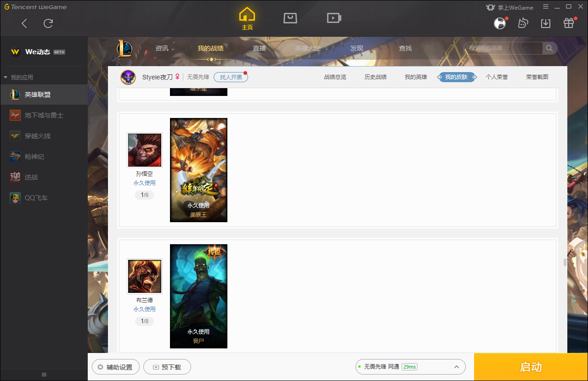This screenshot has width=588, height=381.
Task: Switch to 战绩总览 sub-tab
Action: pyautogui.click(x=335, y=77)
